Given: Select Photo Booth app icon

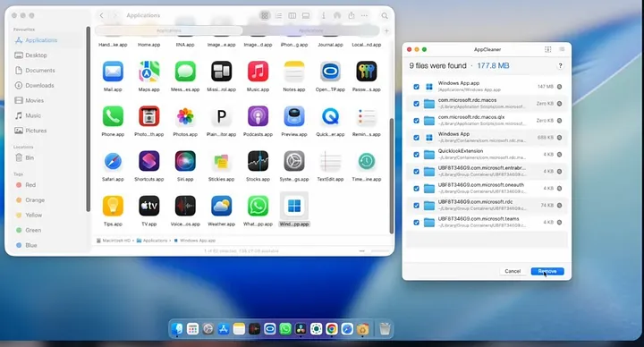Looking at the screenshot, I should pos(149,116).
